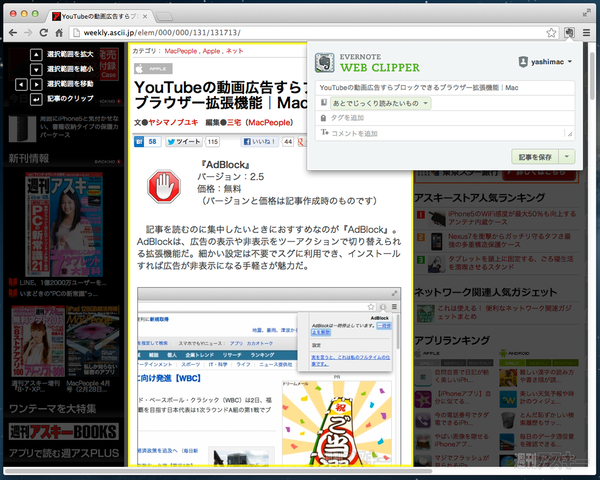The image size is (600, 480).
Task: Click the browser back arrow
Action: [13, 33]
